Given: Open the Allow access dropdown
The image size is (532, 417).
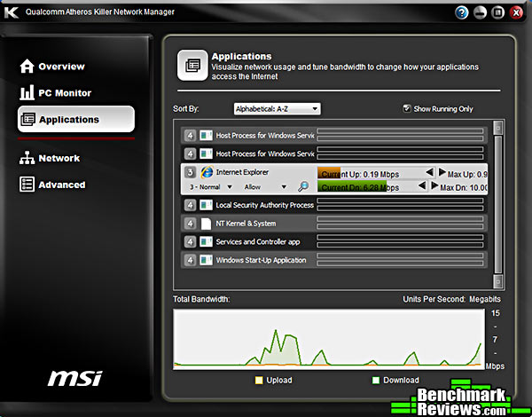Looking at the screenshot, I should click(266, 187).
